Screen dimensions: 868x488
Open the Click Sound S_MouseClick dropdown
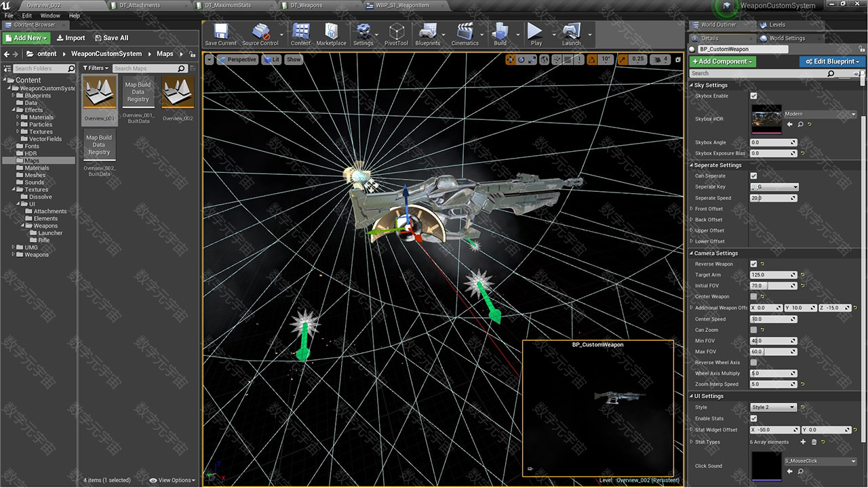[x=820, y=461]
